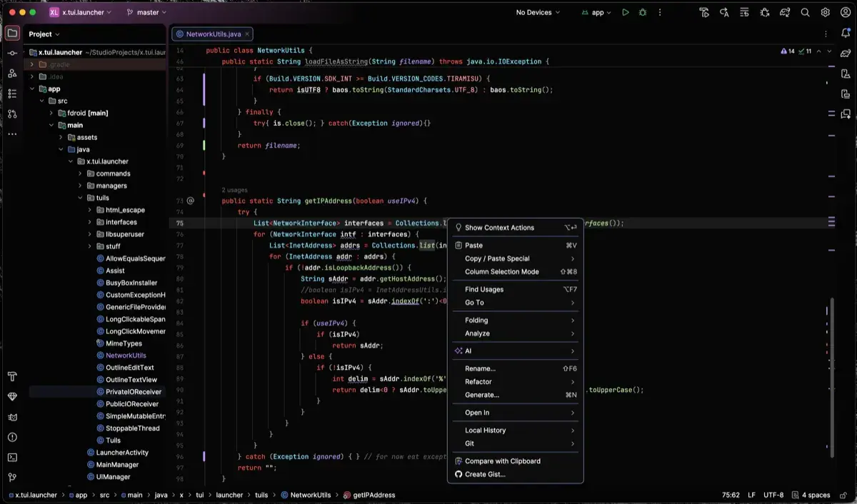Open the Structure tool window icon
The image size is (857, 504).
(x=12, y=94)
